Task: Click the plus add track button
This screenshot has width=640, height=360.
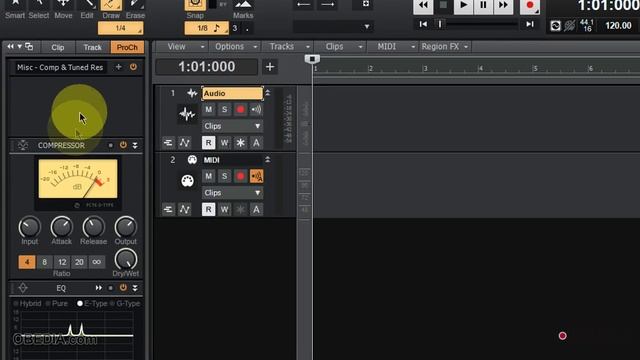Action: coord(270,67)
